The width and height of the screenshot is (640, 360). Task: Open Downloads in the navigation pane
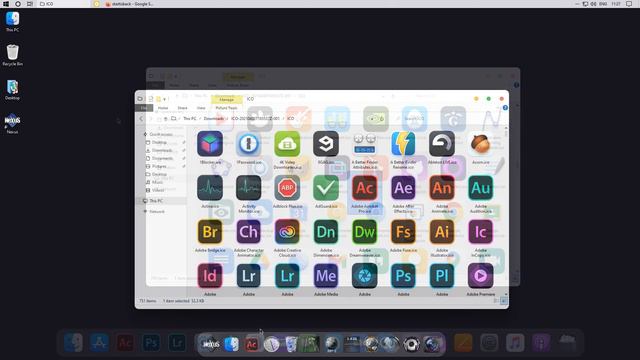tap(162, 150)
